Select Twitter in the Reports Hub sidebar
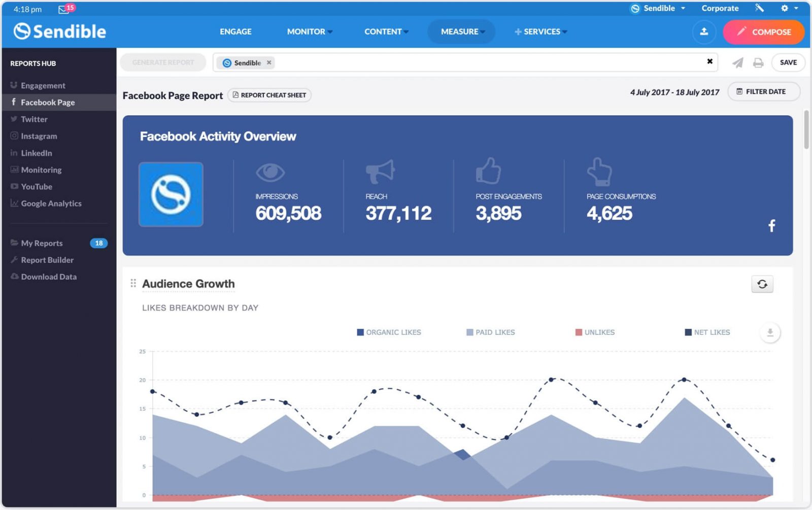 point(34,119)
